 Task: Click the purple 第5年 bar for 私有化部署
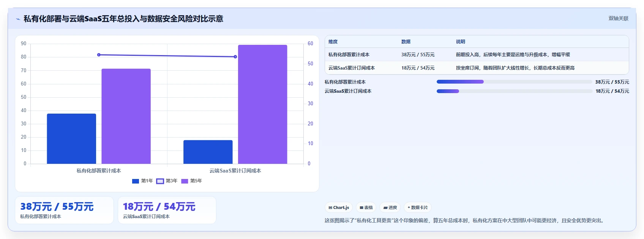click(x=126, y=116)
